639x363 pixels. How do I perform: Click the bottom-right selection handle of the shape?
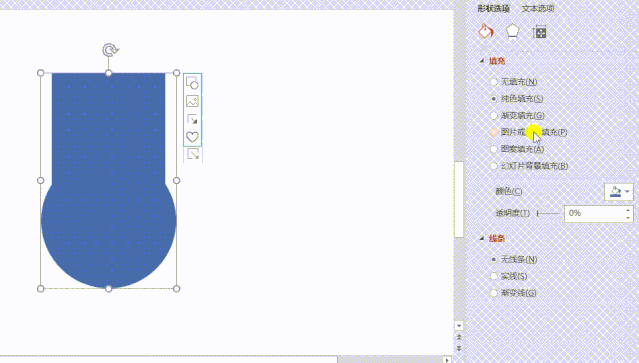click(x=176, y=288)
